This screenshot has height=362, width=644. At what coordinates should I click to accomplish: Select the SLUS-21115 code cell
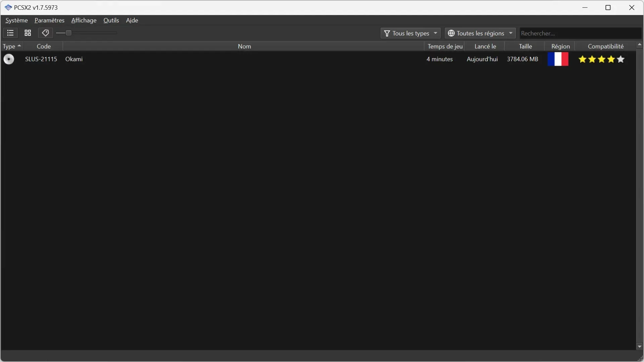pos(41,59)
